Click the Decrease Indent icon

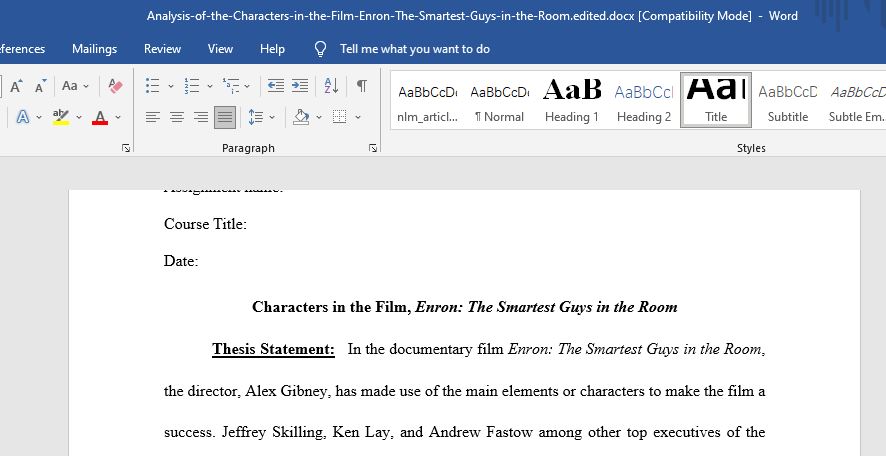(276, 86)
